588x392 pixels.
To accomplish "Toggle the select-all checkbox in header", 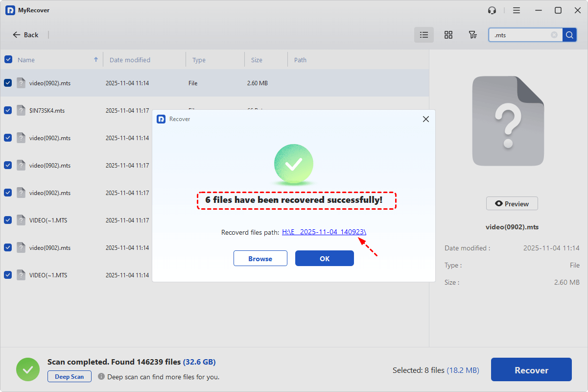I will point(8,60).
